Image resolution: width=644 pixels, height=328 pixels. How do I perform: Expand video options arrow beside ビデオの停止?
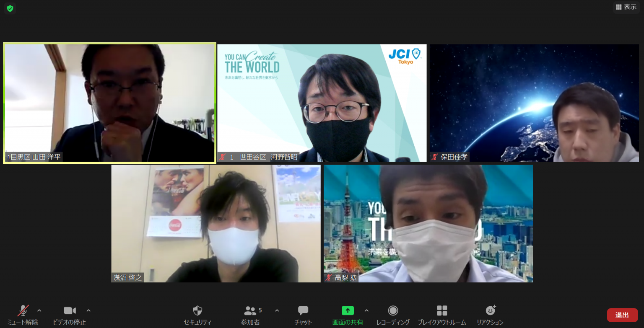[88, 310]
